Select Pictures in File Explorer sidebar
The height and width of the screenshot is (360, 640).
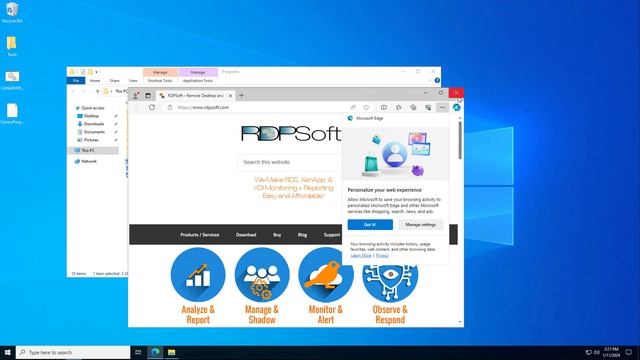click(91, 140)
